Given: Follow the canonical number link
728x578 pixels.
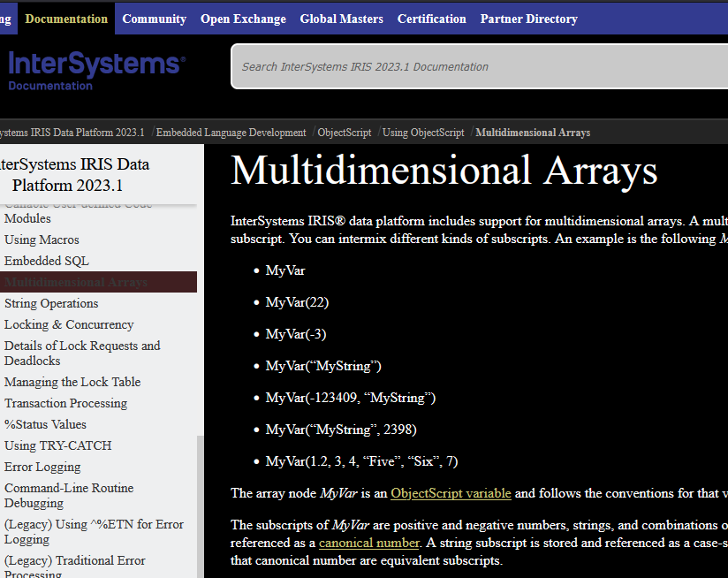Looking at the screenshot, I should 369,543.
